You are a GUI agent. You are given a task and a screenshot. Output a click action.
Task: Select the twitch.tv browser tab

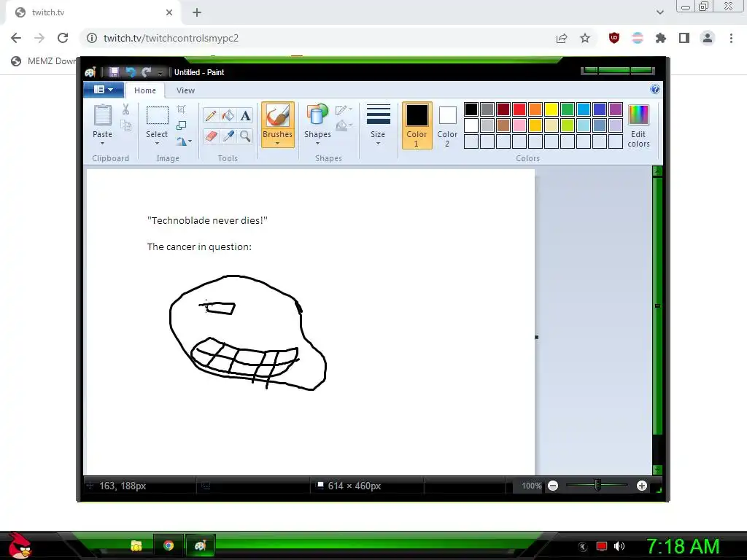pyautogui.click(x=93, y=12)
